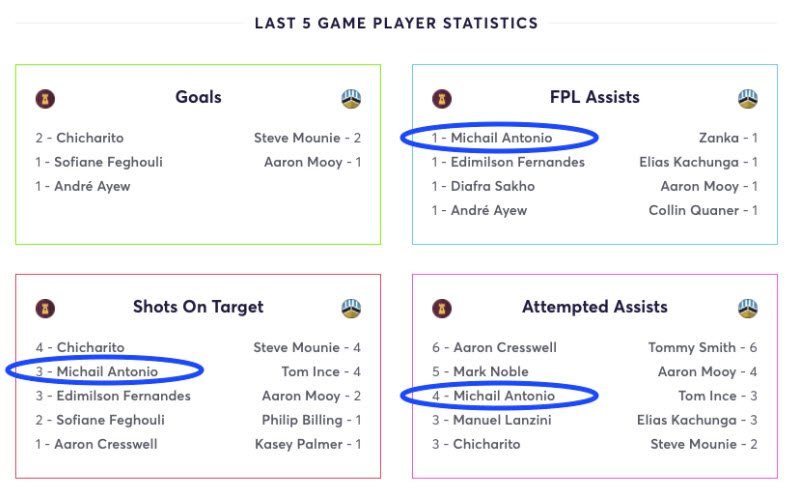Click West Ham crest in Shots On Target panel
The height and width of the screenshot is (494, 793).
coord(45,308)
